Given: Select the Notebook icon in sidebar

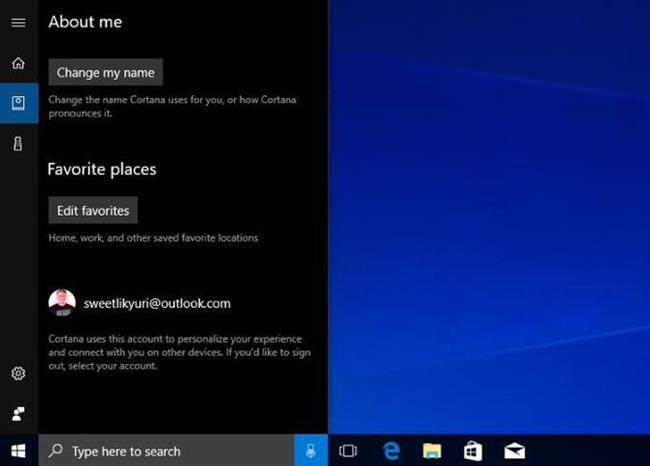Looking at the screenshot, I should 18,103.
